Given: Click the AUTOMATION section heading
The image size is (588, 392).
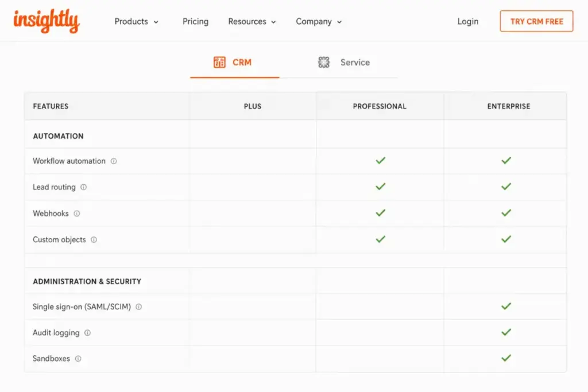Looking at the screenshot, I should click(58, 136).
